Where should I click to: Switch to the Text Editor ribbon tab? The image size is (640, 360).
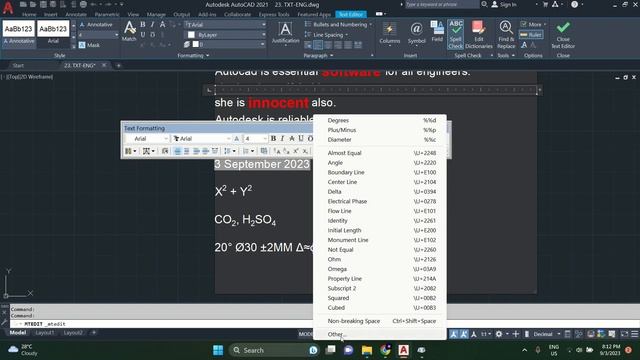point(351,14)
